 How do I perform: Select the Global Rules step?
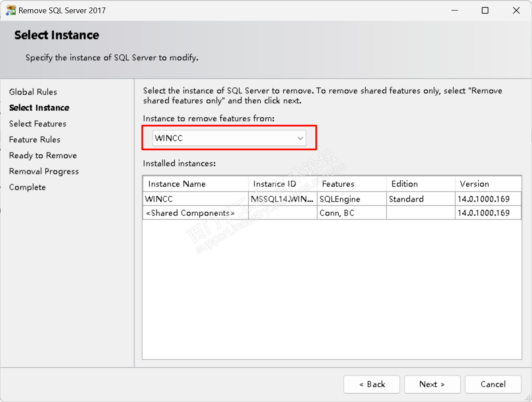pyautogui.click(x=33, y=92)
